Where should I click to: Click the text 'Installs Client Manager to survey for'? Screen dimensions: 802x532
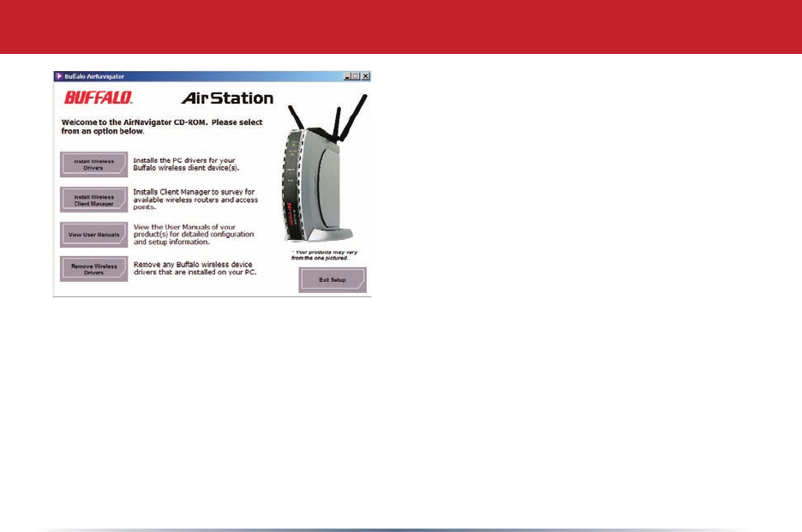[194, 192]
